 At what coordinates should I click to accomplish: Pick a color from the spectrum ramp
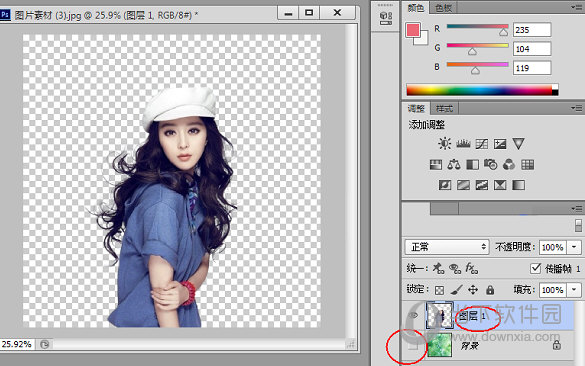(482, 90)
